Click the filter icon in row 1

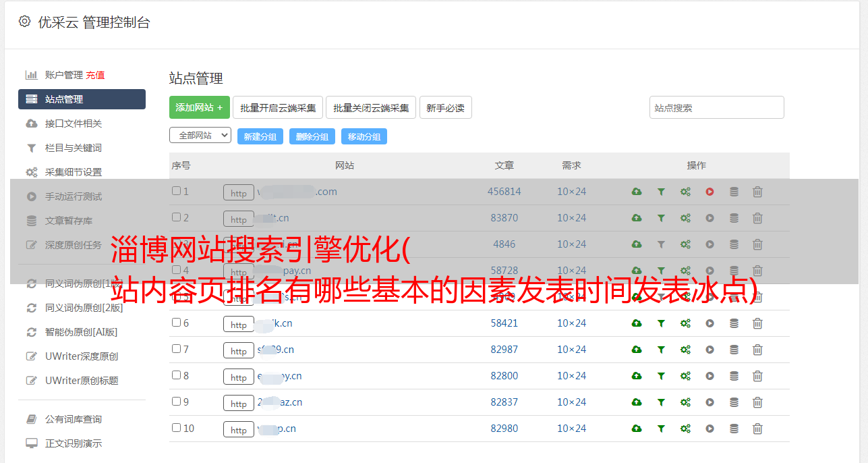click(x=661, y=192)
